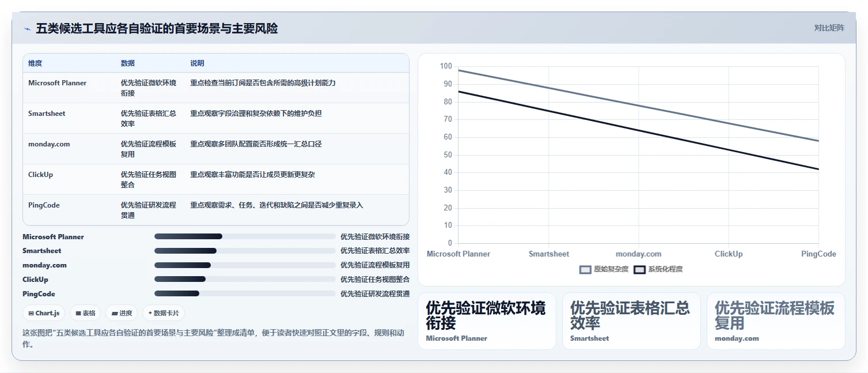Click the 数据 column header
The image size is (868, 373).
(x=128, y=63)
